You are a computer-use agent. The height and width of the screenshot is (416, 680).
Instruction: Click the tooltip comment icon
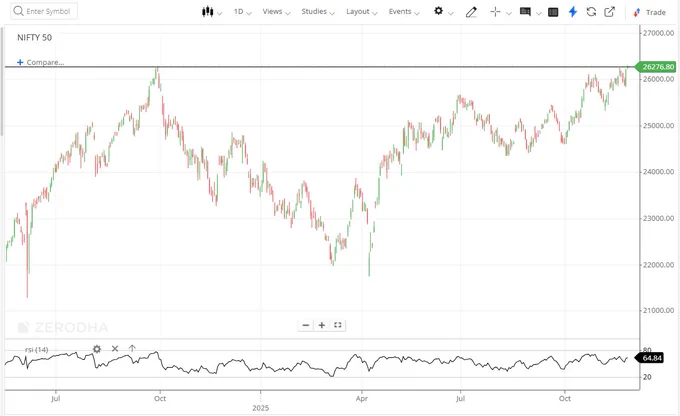coord(525,12)
